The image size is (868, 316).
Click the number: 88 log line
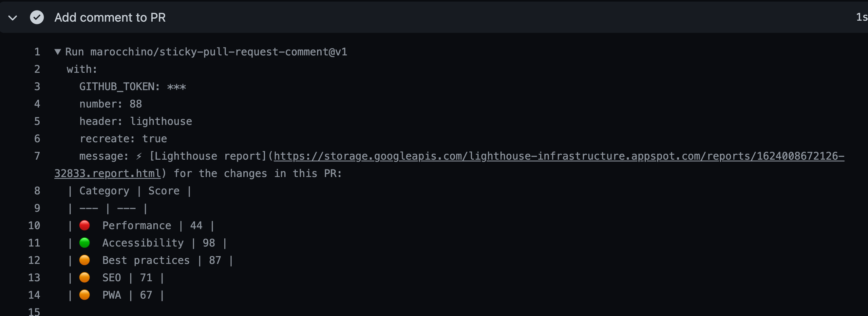[x=110, y=104]
